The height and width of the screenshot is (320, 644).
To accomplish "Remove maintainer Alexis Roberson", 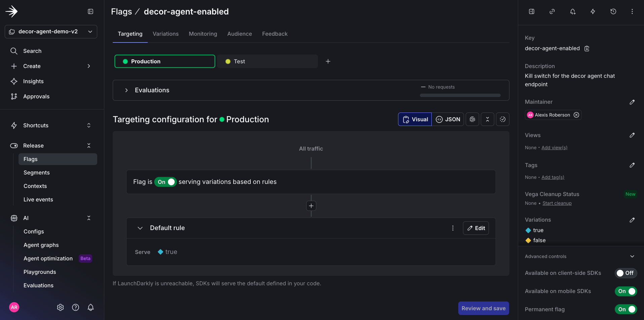I will point(576,115).
